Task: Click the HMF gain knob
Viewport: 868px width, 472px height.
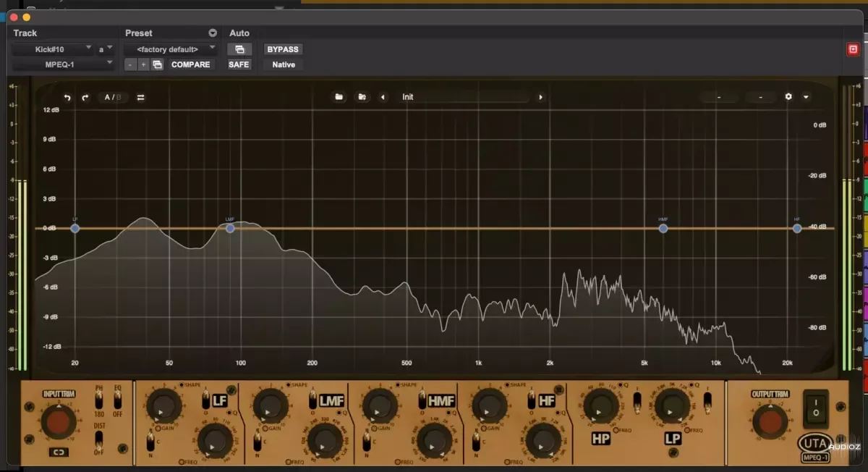Action: tap(380, 405)
